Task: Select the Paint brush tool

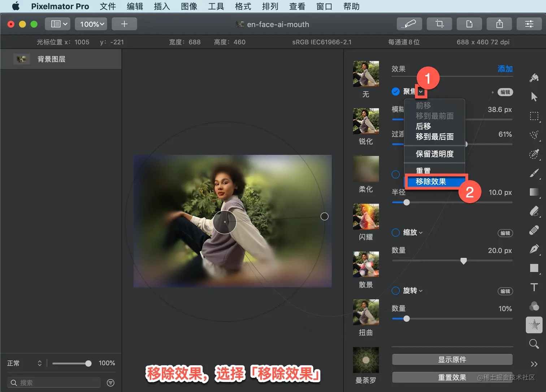Action: [x=534, y=173]
